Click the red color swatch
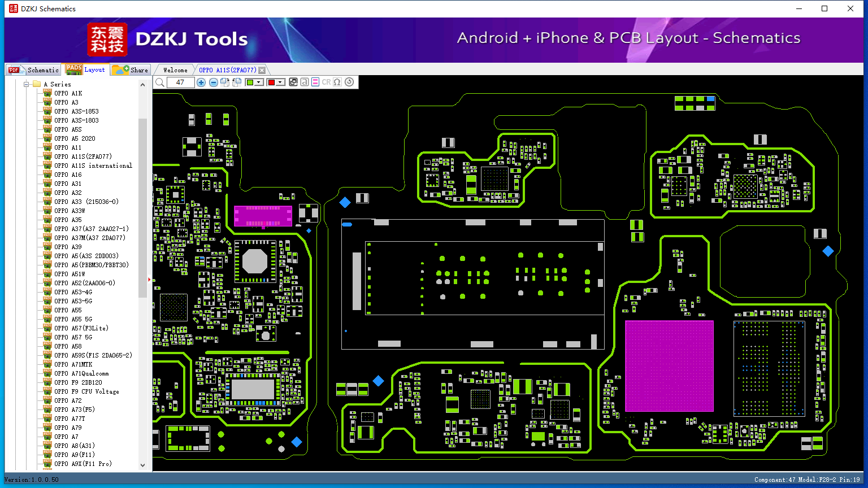Screen dimensions: 868x488 coord(271,82)
